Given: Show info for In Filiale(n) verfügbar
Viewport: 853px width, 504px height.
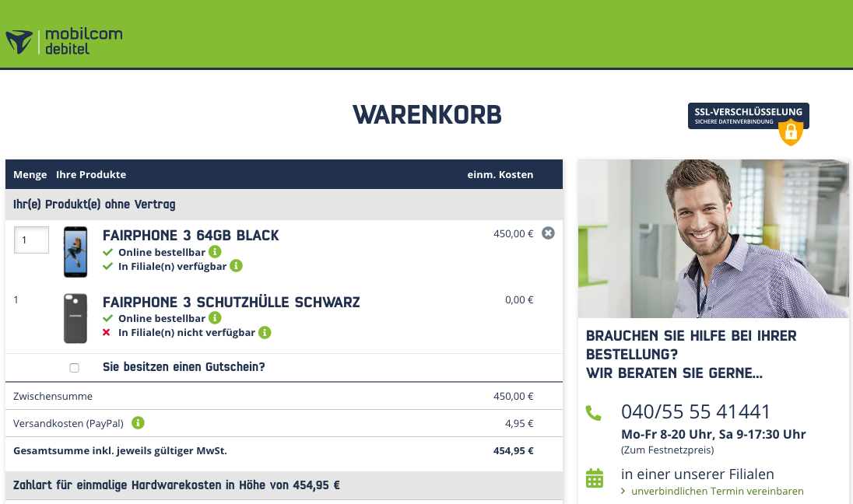Looking at the screenshot, I should pos(236,266).
